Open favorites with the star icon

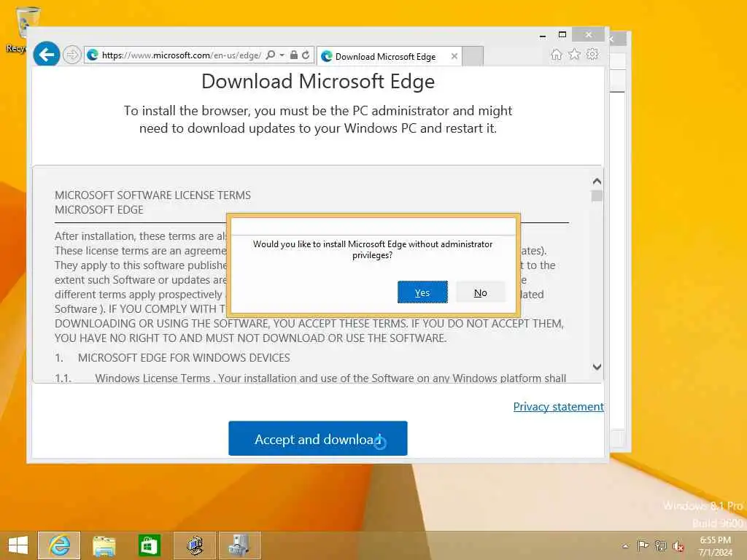[x=575, y=54]
